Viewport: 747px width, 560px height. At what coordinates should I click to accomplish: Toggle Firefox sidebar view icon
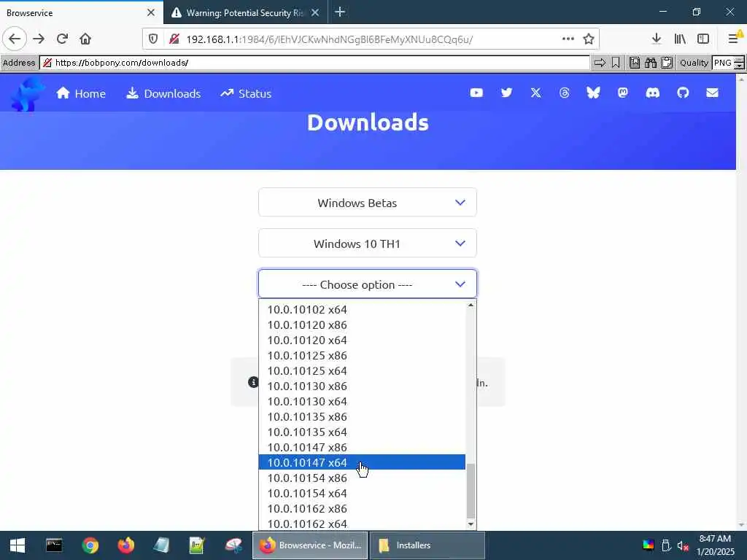(703, 39)
